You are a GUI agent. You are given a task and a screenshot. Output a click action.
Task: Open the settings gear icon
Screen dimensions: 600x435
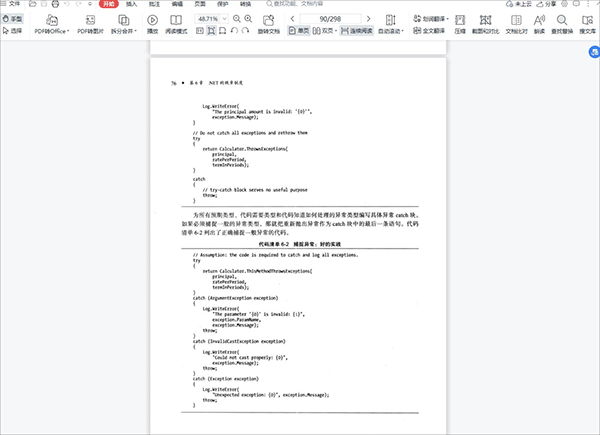pos(564,4)
